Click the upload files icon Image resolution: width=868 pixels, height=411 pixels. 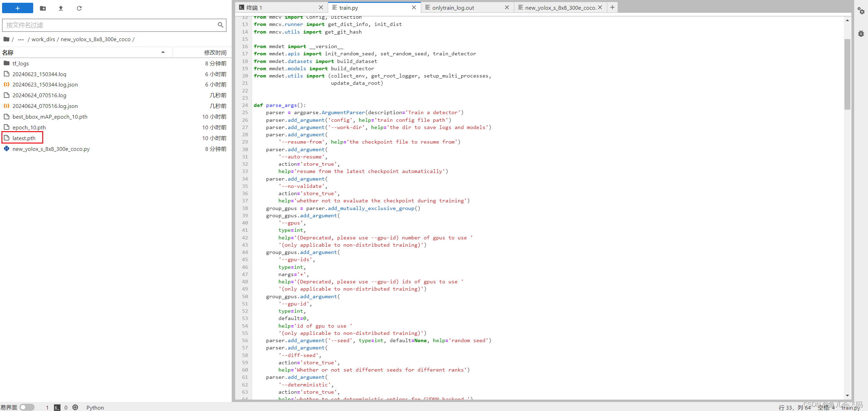[61, 8]
